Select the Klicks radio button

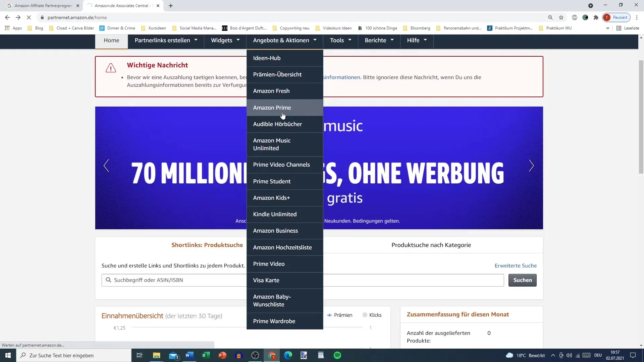point(365,315)
